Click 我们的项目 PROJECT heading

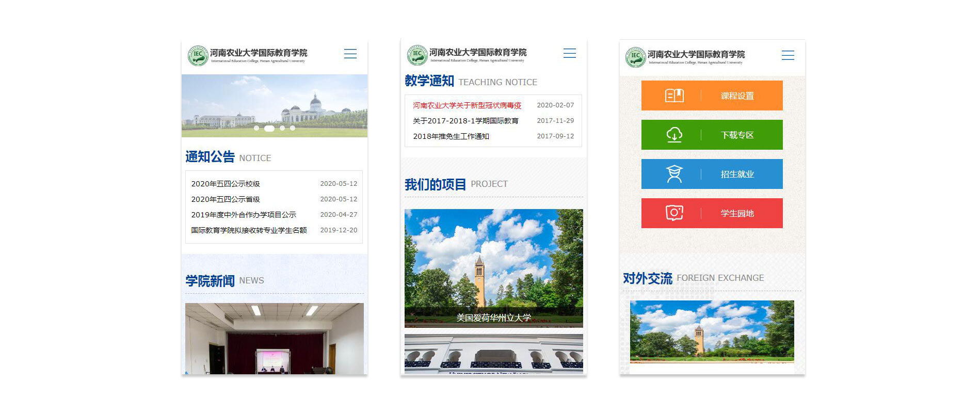[x=456, y=184]
